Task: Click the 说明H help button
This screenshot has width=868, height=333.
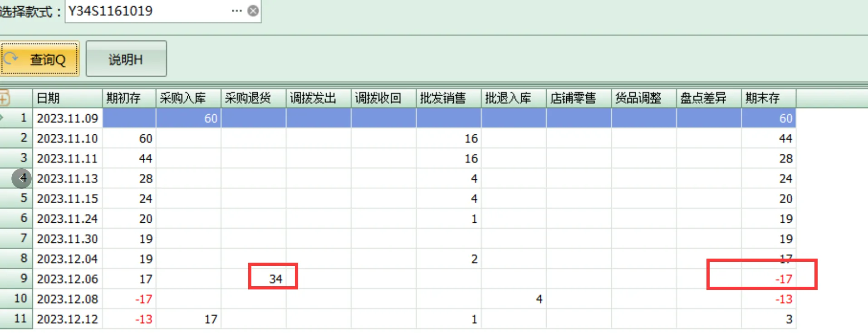Action: click(126, 59)
